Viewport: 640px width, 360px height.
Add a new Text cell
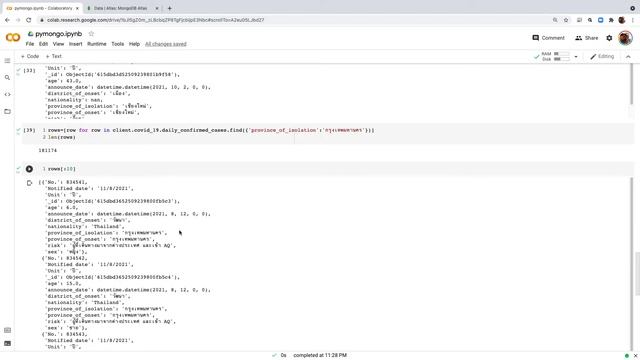53,56
